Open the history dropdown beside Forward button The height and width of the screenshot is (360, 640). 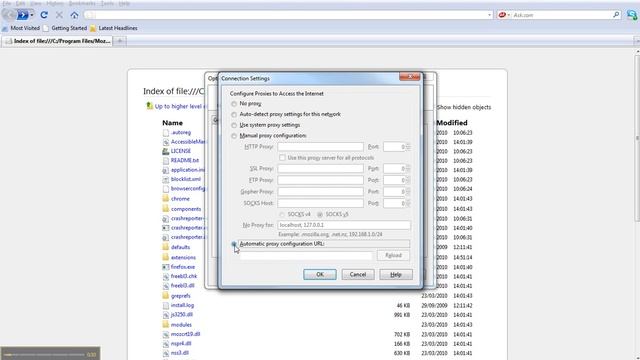32,15
